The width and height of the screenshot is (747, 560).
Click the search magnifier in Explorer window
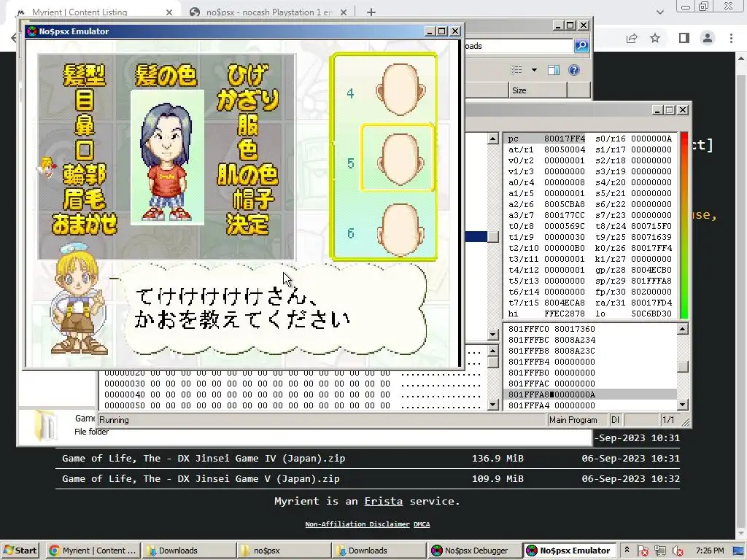[x=581, y=46]
